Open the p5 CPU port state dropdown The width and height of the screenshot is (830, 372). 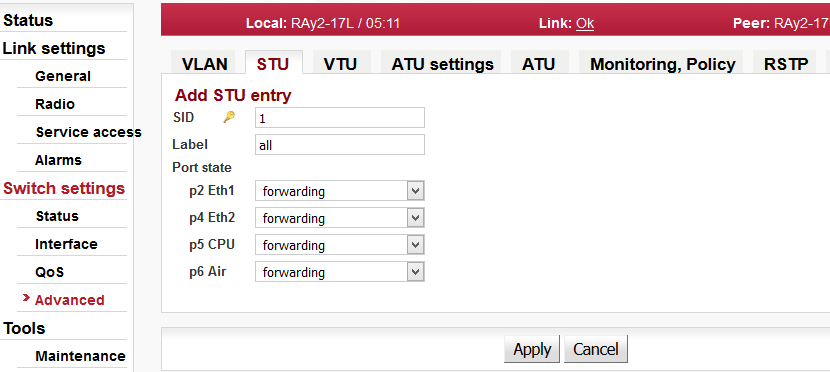339,245
